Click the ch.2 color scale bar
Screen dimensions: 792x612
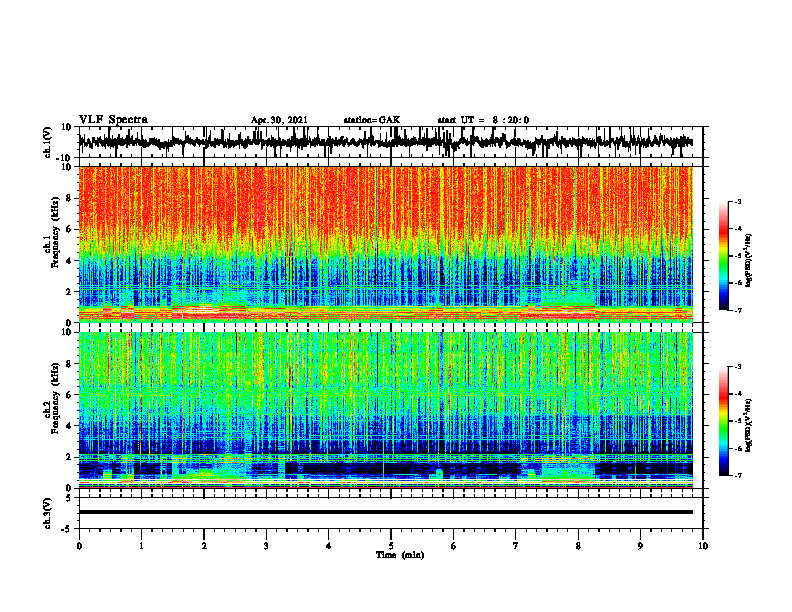tap(723, 421)
